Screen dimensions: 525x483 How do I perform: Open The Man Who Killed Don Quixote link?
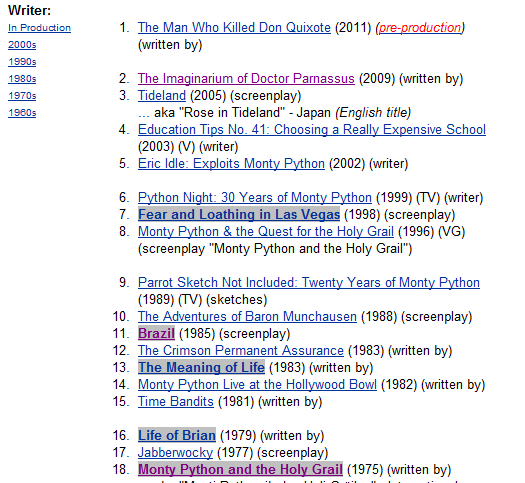coord(234,27)
